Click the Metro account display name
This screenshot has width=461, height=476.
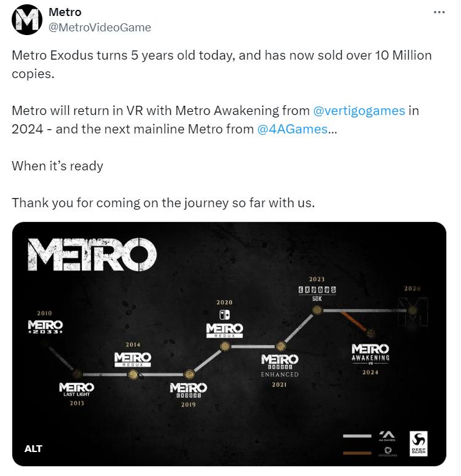tap(65, 12)
